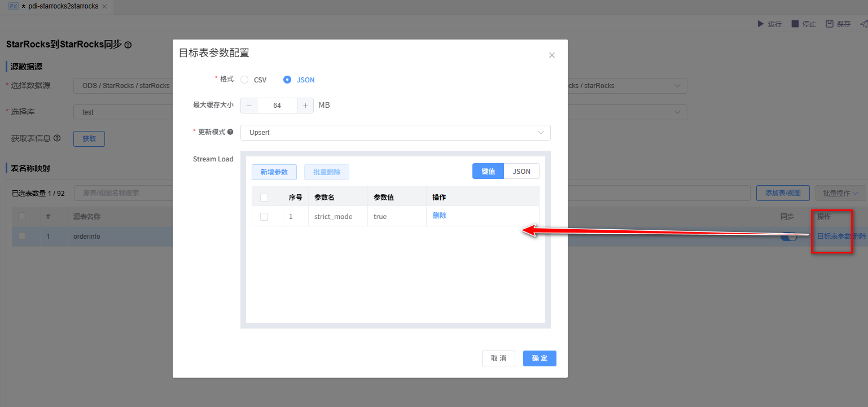868x407 pixels.
Task: Click the Save (保存) icon
Action: click(830, 24)
